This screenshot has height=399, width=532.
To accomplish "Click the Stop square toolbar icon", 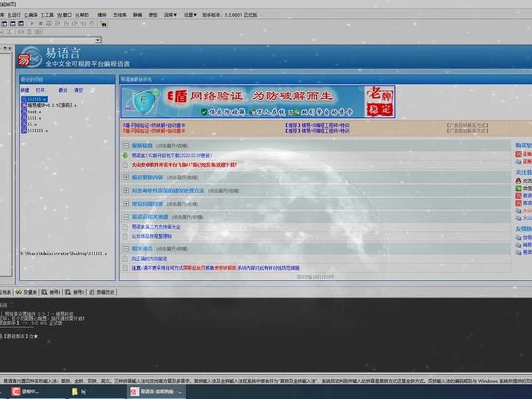I will (x=41, y=23).
